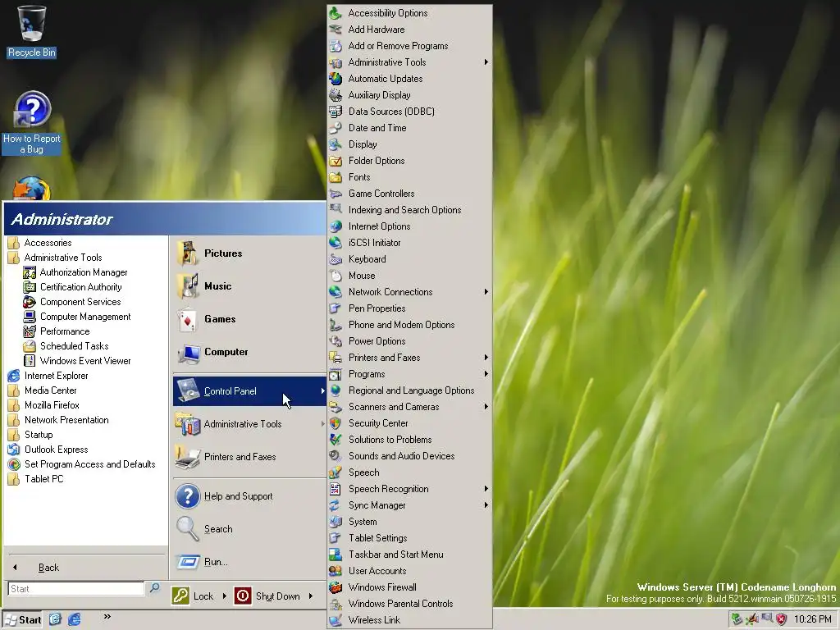Viewport: 840px width, 630px height.
Task: Open Tablet PC folder in programs list
Action: 85,479
